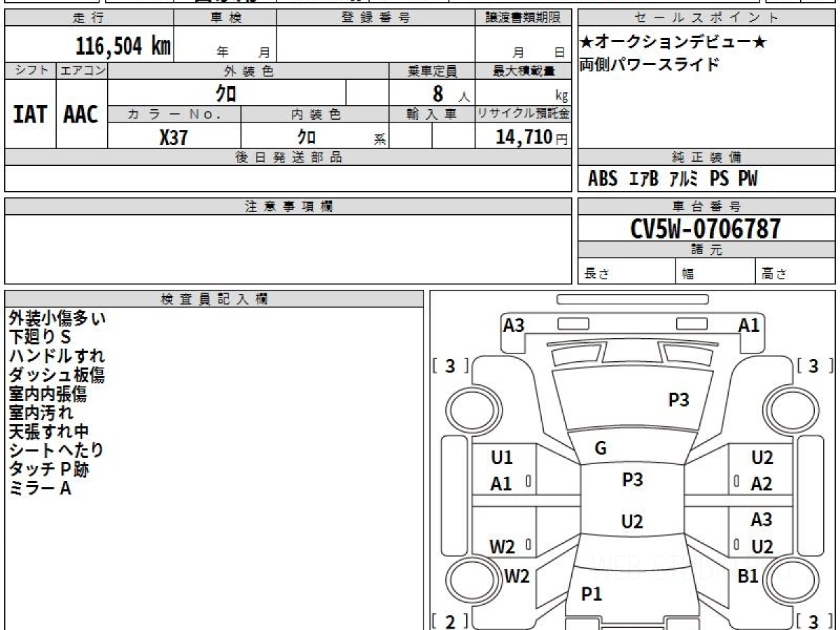840x630 pixels.
Task: Click the U1 mark on the door
Action: pos(501,458)
